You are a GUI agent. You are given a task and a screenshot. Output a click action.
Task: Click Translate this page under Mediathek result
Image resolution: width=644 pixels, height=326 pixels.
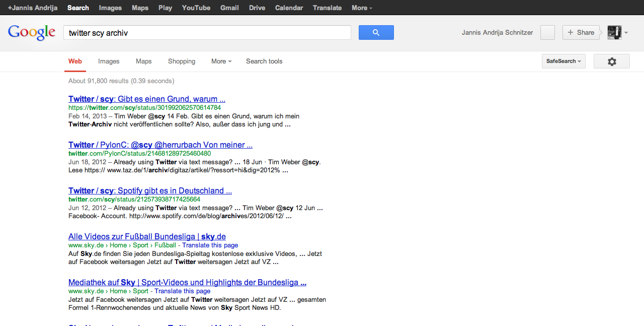click(183, 291)
